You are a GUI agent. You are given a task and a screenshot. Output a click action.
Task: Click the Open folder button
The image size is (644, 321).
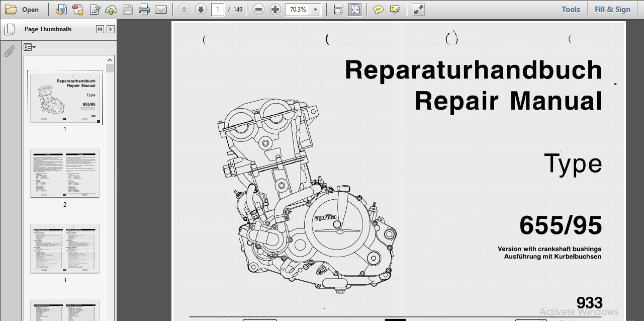point(22,10)
